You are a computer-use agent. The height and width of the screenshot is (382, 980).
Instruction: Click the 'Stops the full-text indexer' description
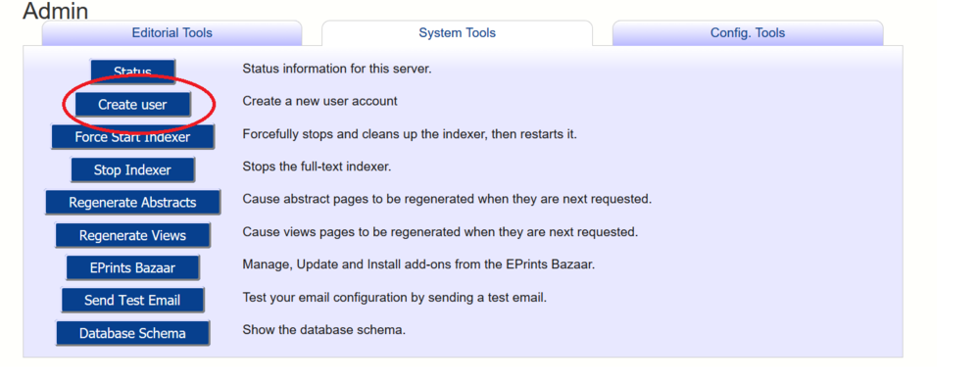[x=317, y=167]
